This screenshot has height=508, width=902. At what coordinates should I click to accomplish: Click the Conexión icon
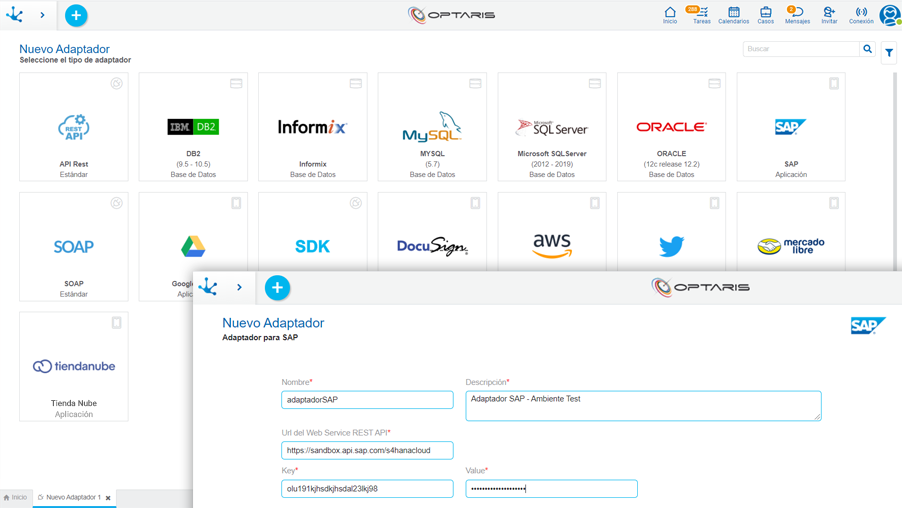pyautogui.click(x=861, y=15)
